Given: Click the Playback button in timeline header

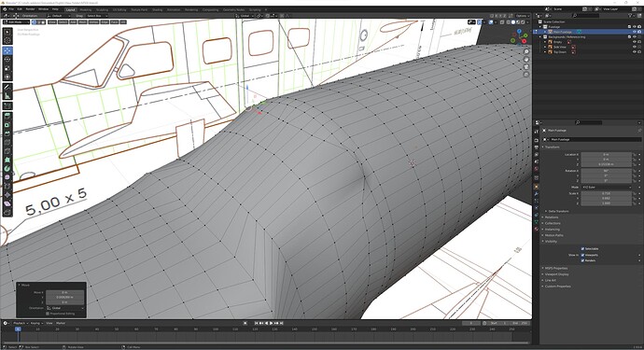Looking at the screenshot, I should tap(20, 323).
